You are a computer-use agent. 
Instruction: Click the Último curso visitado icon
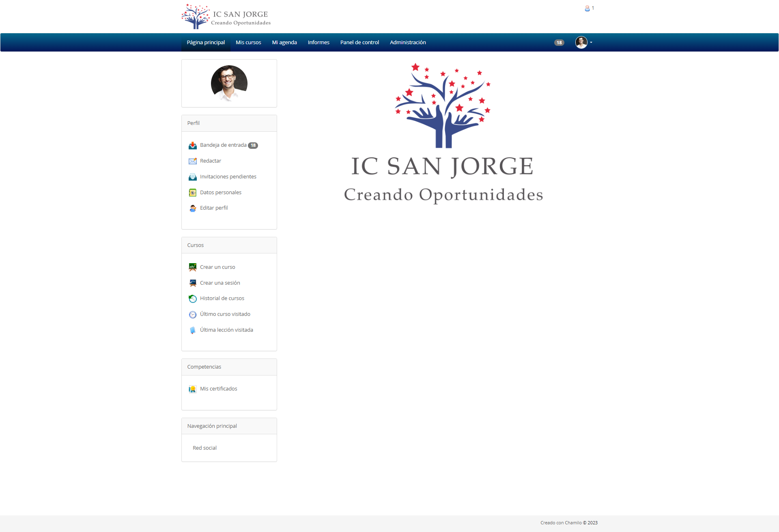pos(193,314)
